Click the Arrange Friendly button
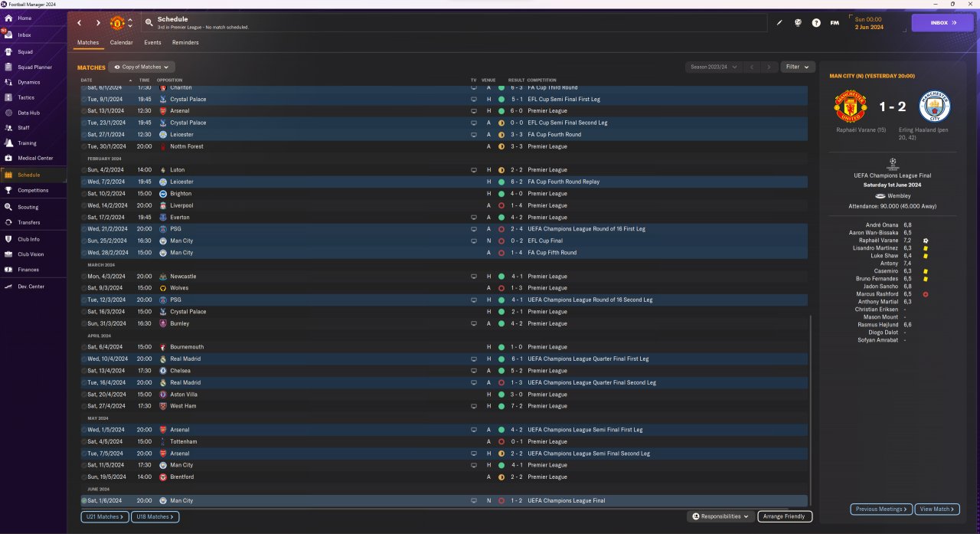 [x=785, y=516]
